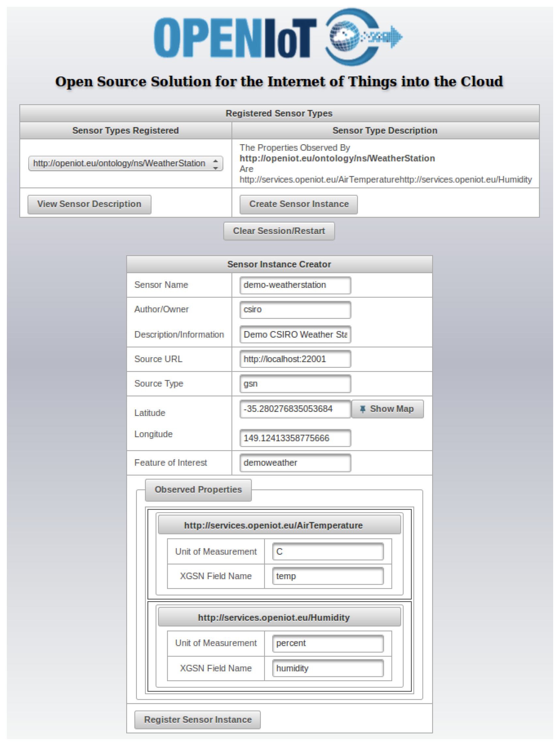This screenshot has height=745, width=560.
Task: Click XGSN Field Name field with humidity
Action: tap(328, 668)
